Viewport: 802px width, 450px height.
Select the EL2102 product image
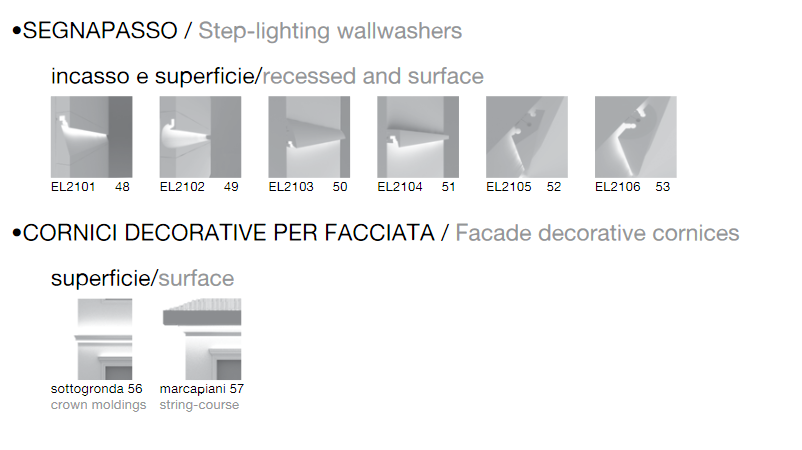(x=200, y=137)
